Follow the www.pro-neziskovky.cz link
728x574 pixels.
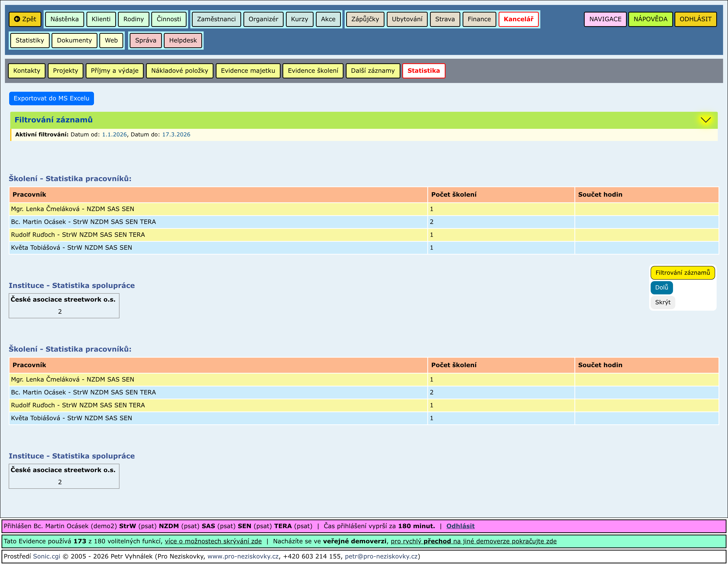click(243, 556)
